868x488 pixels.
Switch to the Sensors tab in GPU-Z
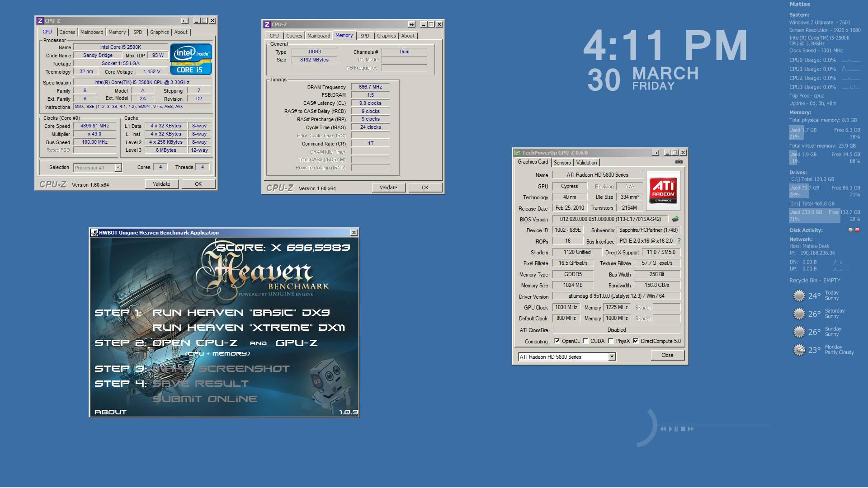coord(562,163)
